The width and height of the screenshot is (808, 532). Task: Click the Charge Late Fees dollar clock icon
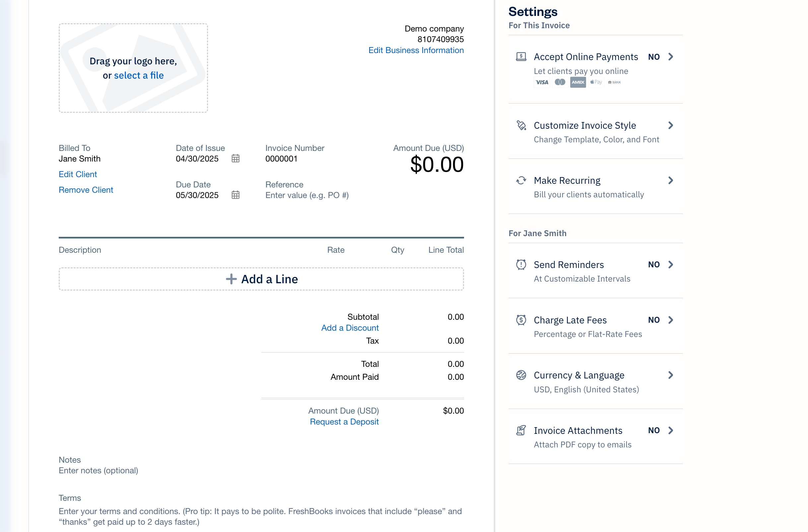tap(520, 319)
